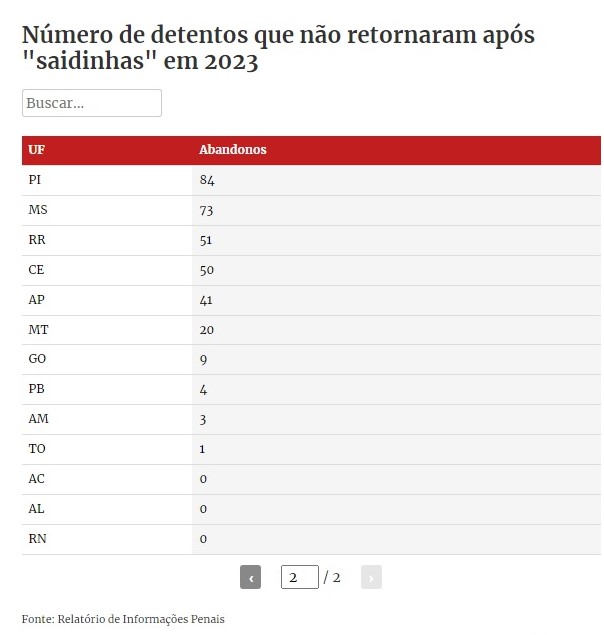
Task: Click the chart title about saidinhas 2023
Action: (278, 48)
